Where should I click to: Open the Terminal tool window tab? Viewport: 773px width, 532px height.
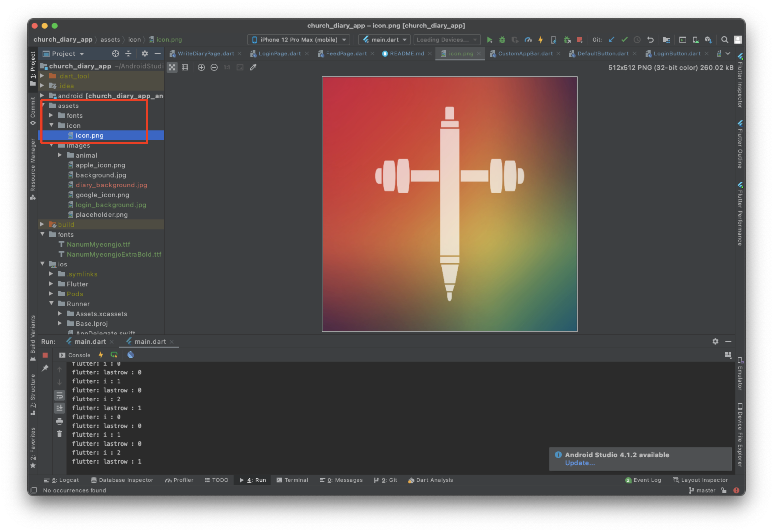tap(292, 480)
